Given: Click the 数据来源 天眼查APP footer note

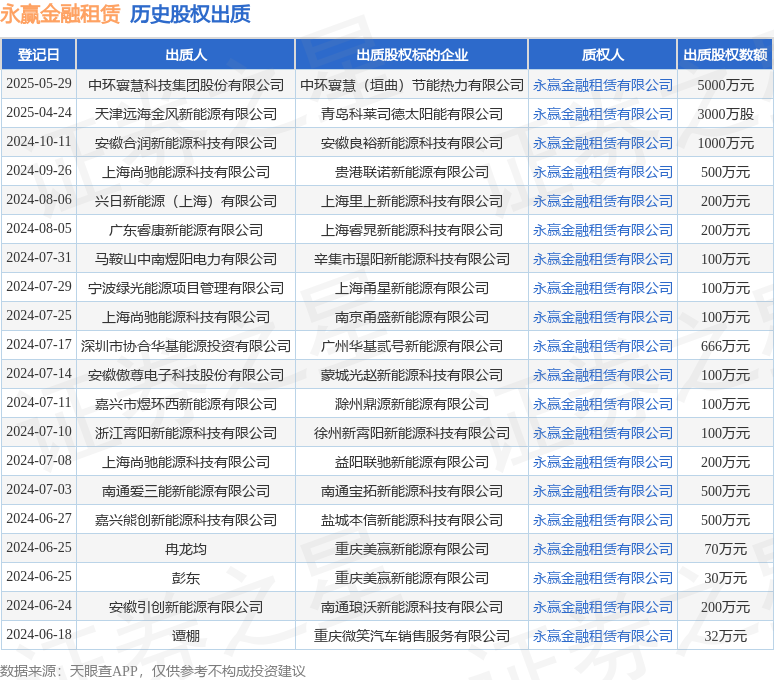Looking at the screenshot, I should pyautogui.click(x=153, y=671).
